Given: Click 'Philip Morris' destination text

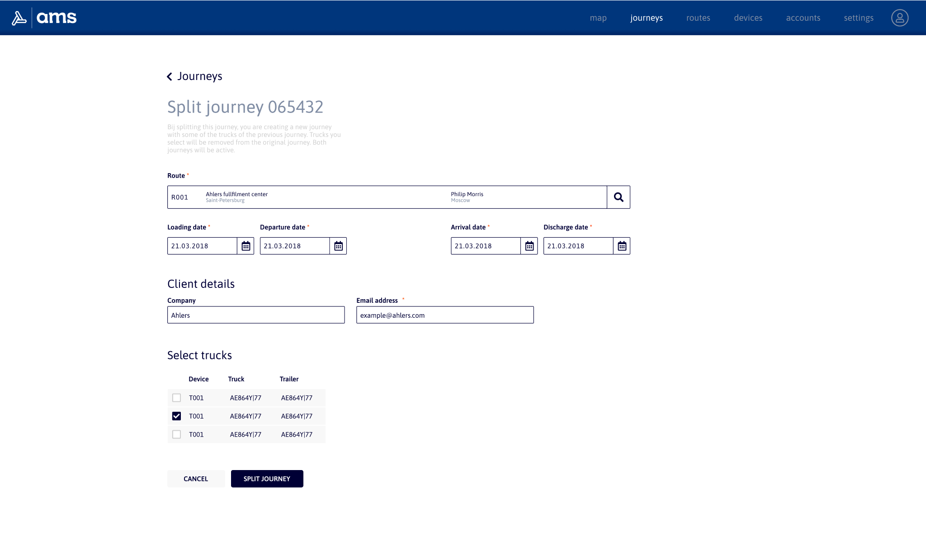Looking at the screenshot, I should coord(467,194).
